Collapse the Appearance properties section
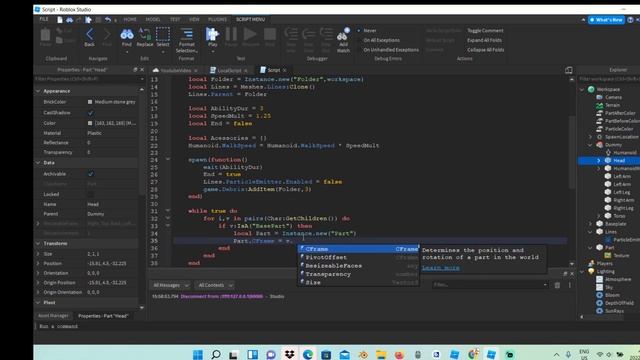This screenshot has height=360, width=640. (38, 91)
